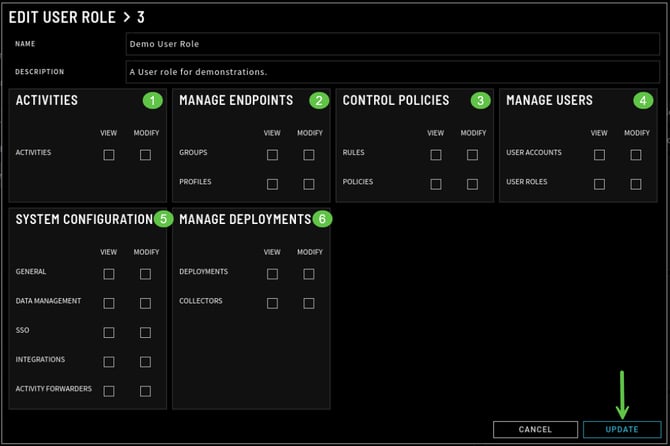The width and height of the screenshot is (670, 446).
Task: Enable Modify permission for Rules
Action: tap(472, 155)
